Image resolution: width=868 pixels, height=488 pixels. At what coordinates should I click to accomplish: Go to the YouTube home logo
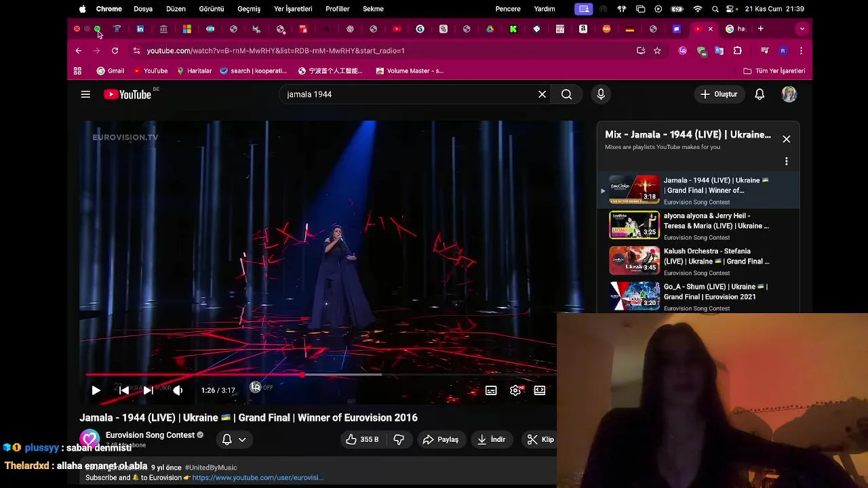(x=127, y=94)
